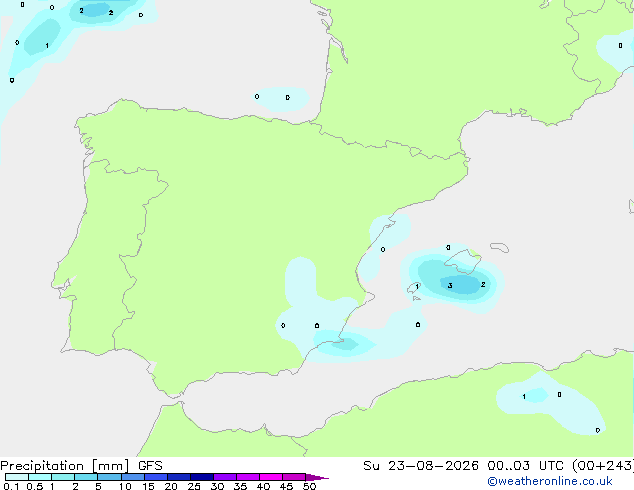This screenshot has width=634, height=490.
Task: Pick the 40–45 mm magenta legend swatch
Action: coord(271,477)
